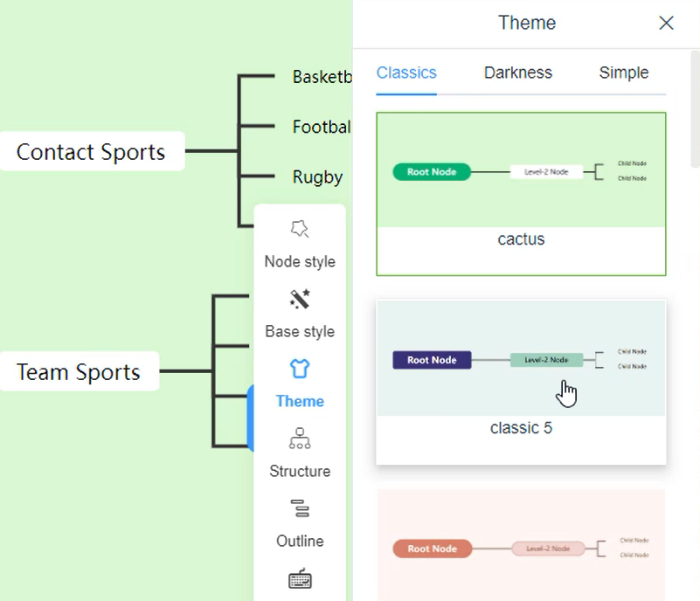Click the cactus theme name label
The height and width of the screenshot is (601, 700).
coord(521,239)
